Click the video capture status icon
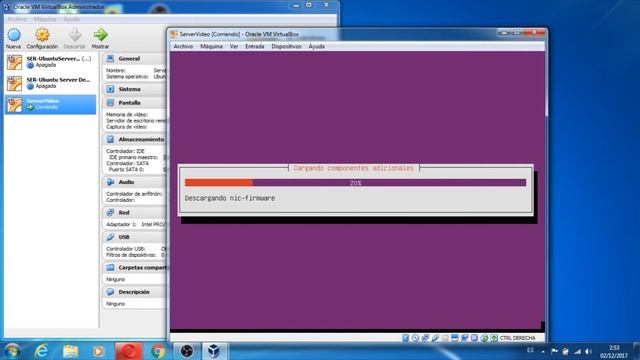 464,338
